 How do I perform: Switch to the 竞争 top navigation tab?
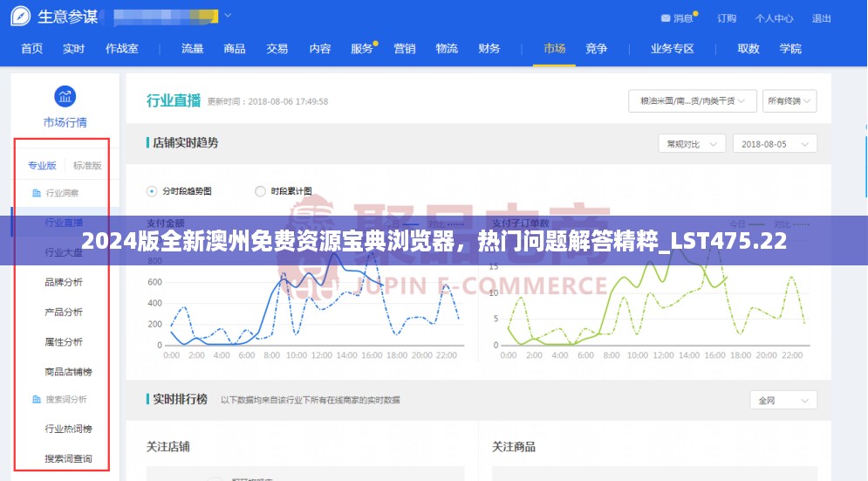pos(596,49)
